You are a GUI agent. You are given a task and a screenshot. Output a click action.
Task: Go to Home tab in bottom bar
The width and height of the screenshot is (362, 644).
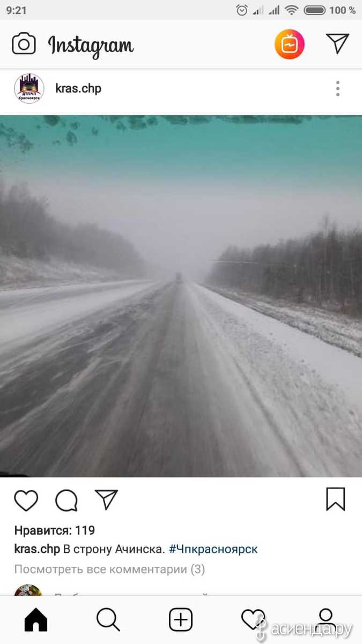[36, 620]
